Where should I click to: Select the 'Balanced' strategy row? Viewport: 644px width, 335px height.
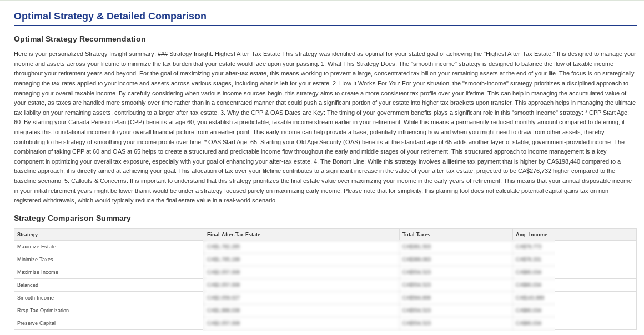coord(28,285)
